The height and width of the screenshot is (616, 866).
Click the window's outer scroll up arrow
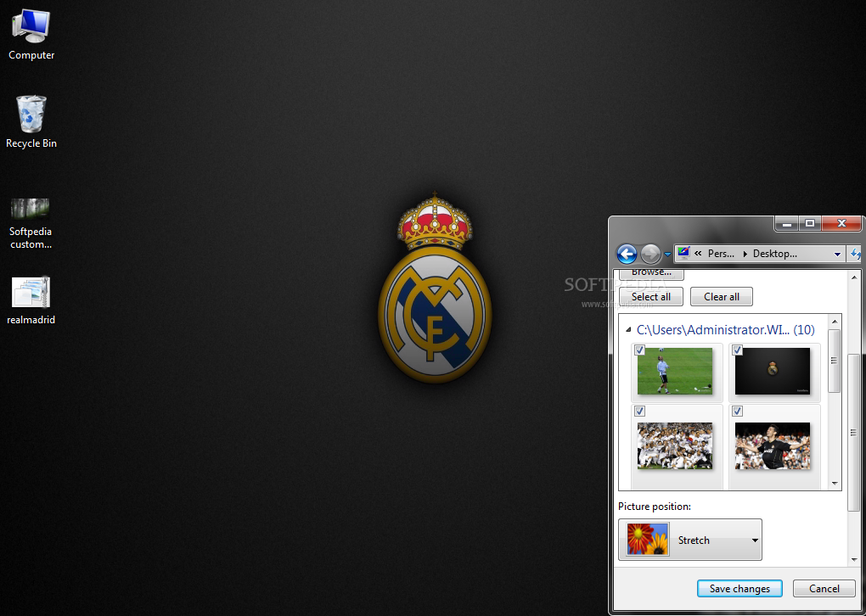pyautogui.click(x=854, y=277)
